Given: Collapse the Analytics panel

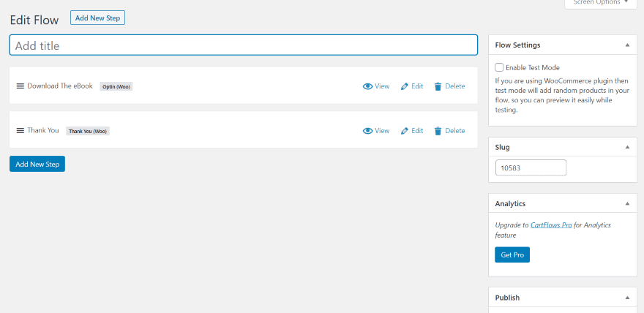Looking at the screenshot, I should 627,204.
